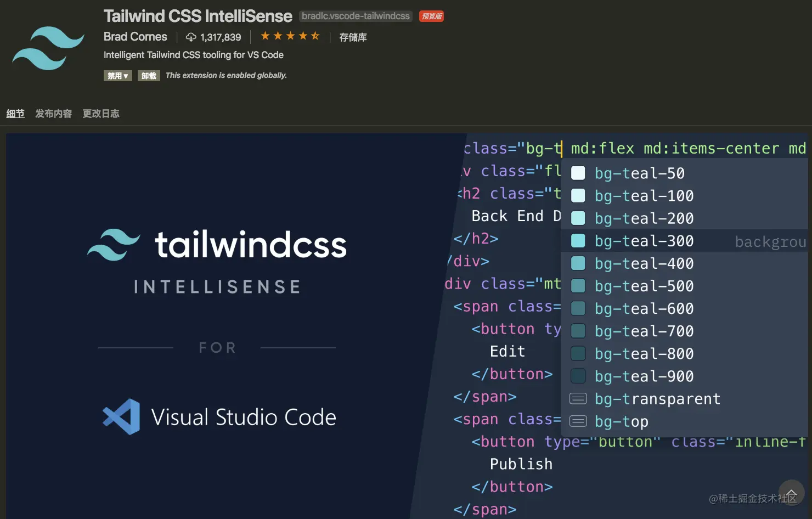This screenshot has height=519, width=812.
Task: Select bg-teal-100 suggestion text
Action: [x=644, y=196]
